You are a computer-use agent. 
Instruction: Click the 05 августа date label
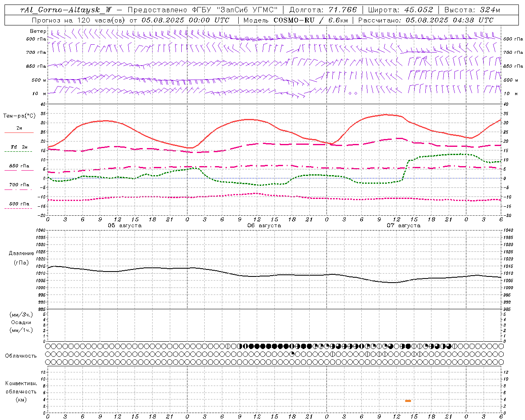125,226
